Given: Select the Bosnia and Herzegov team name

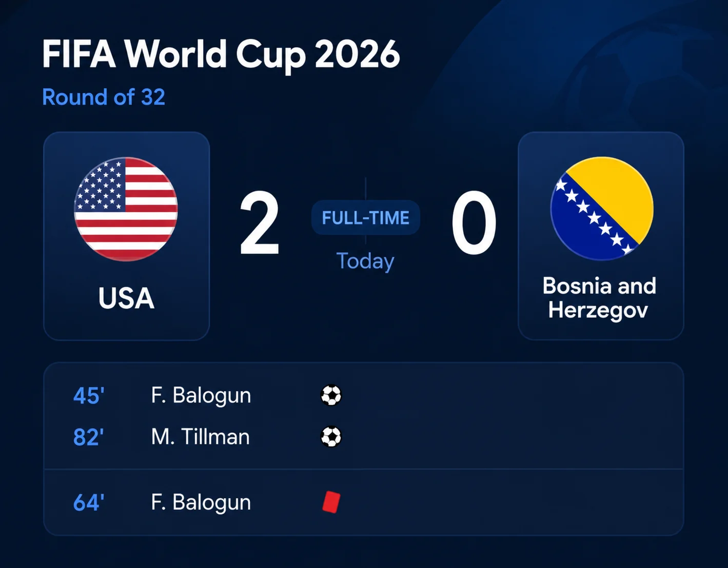Looking at the screenshot, I should [599, 298].
